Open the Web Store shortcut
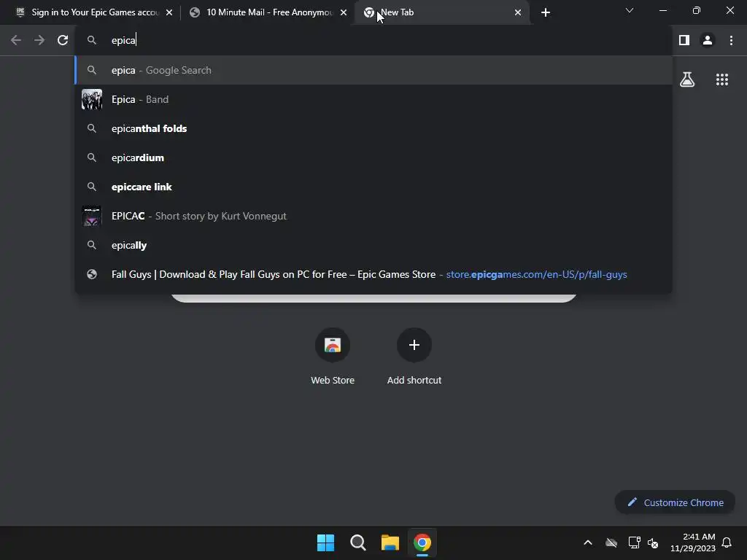Viewport: 747px width, 560px height. pyautogui.click(x=333, y=356)
